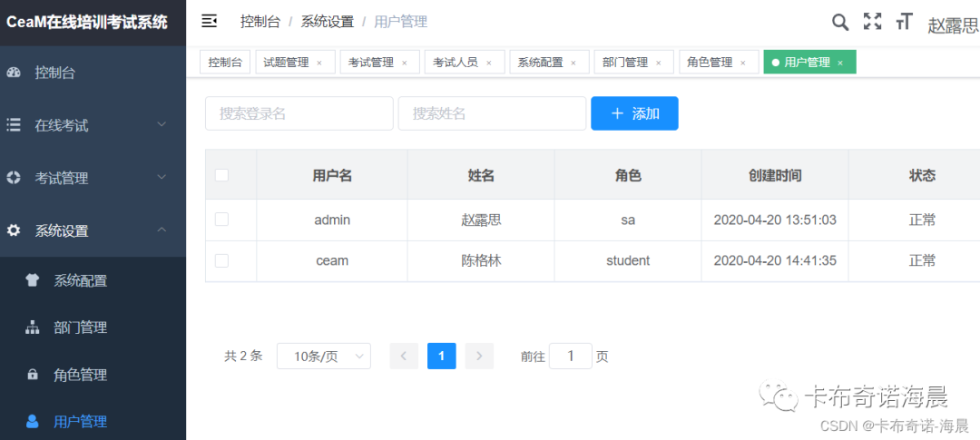
Task: Open 部门管理 in the sidebar
Action: (80, 328)
